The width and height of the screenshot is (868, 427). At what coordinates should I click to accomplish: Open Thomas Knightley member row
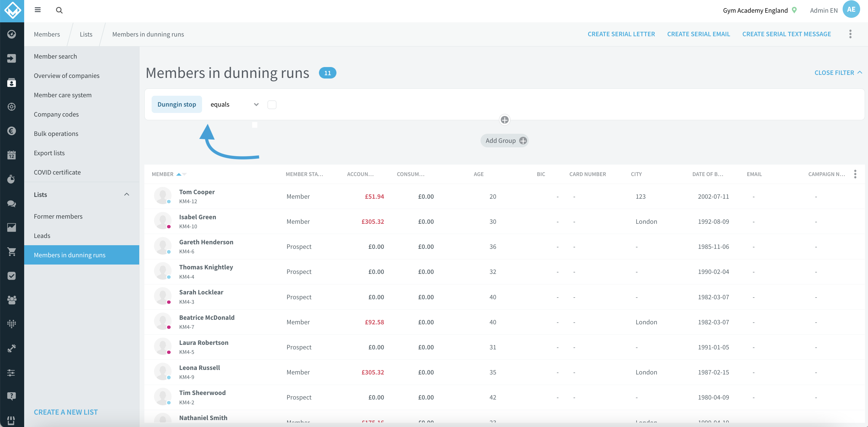[x=504, y=272]
